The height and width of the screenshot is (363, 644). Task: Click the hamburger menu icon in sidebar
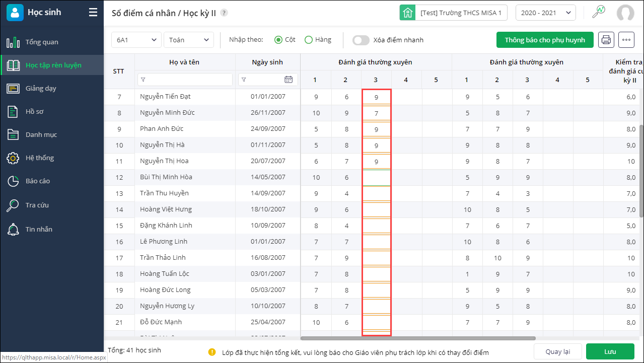pos(93,13)
